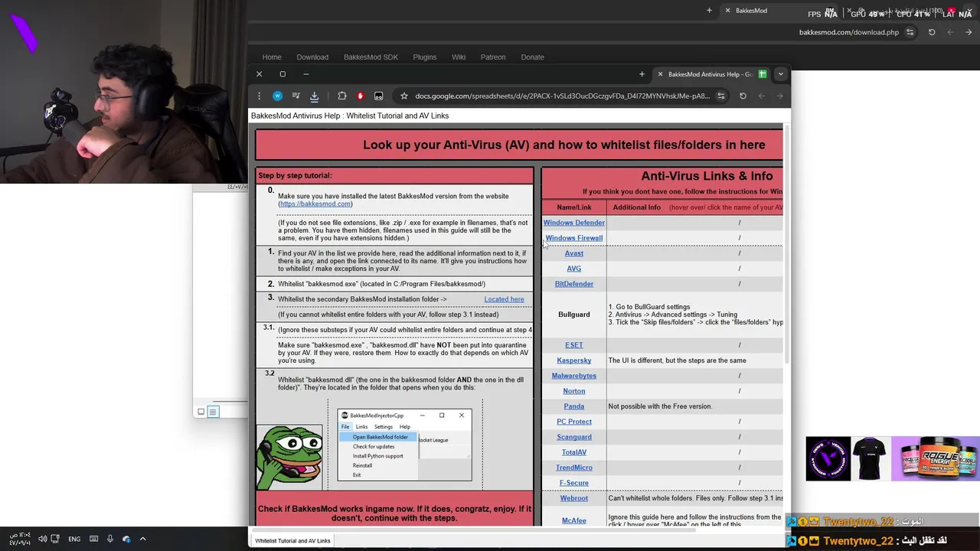This screenshot has width=980, height=551.
Task: Open browser menu in Antivirus Help window
Action: point(259,96)
